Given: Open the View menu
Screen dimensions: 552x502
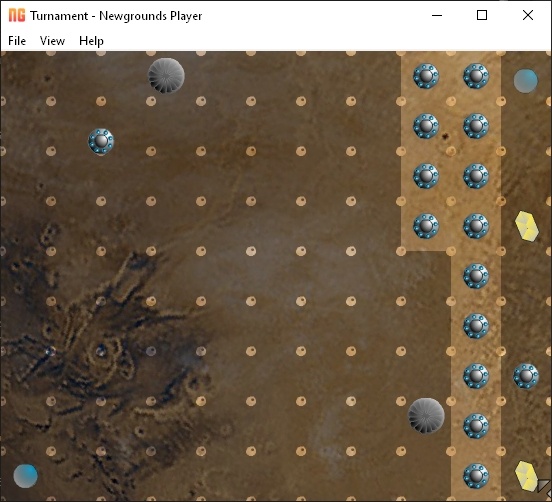Looking at the screenshot, I should click(52, 41).
